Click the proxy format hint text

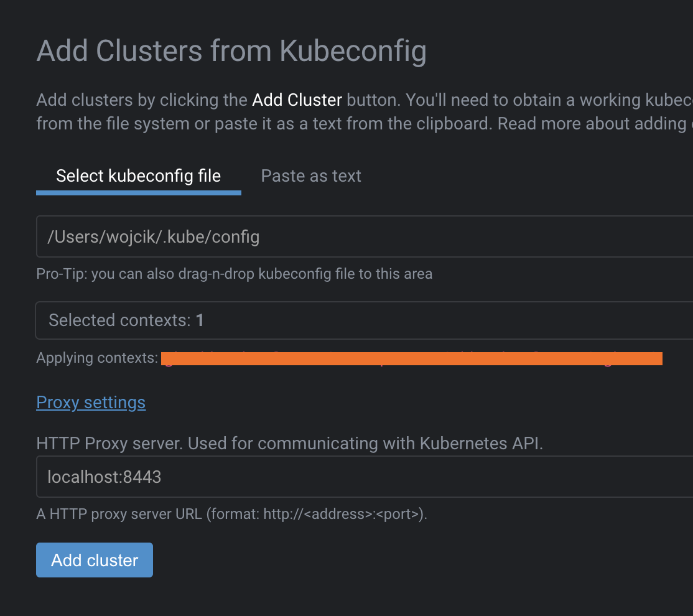(232, 514)
